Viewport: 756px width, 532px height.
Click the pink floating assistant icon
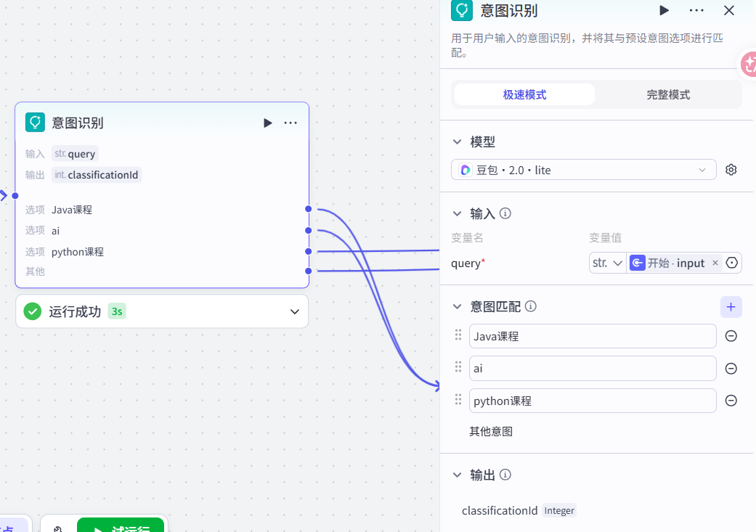[x=749, y=64]
